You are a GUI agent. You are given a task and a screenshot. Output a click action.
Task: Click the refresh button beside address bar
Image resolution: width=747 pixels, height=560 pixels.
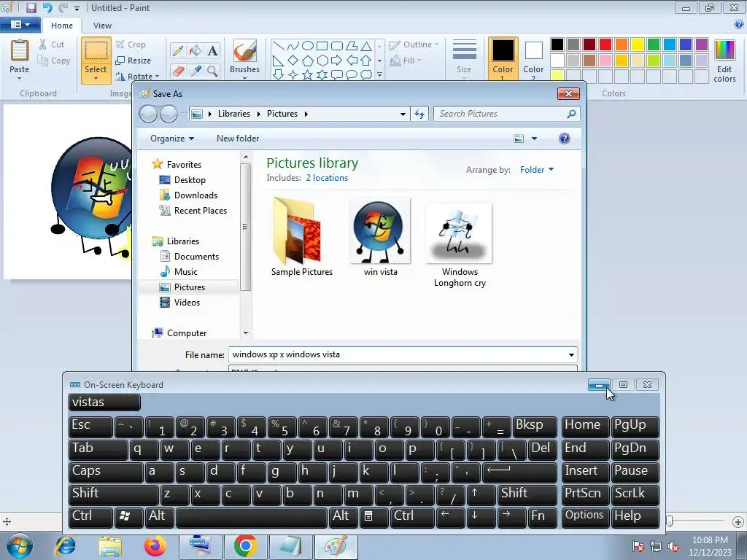tap(419, 114)
